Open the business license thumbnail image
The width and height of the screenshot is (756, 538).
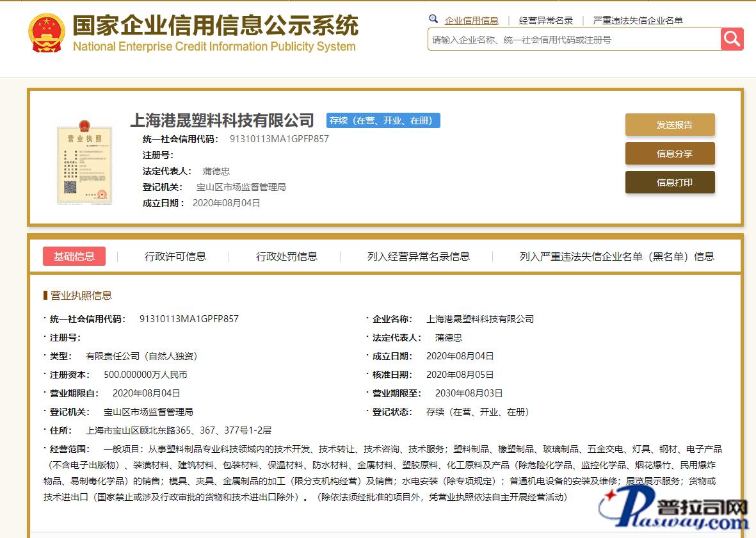point(84,161)
